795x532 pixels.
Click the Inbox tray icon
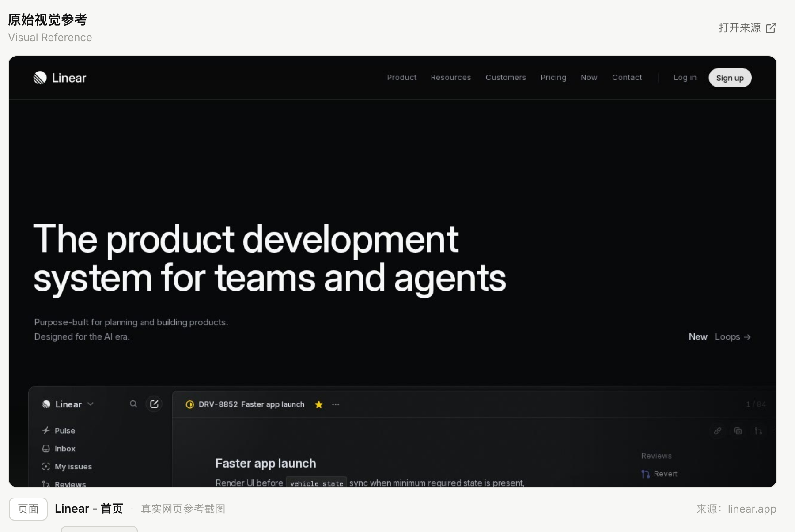pyautogui.click(x=46, y=448)
